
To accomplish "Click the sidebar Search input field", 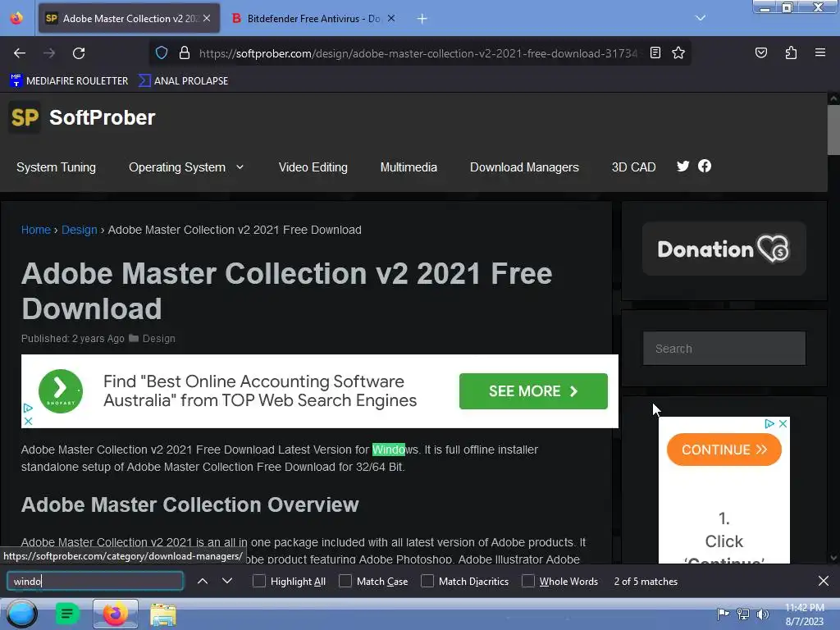I will [724, 349].
